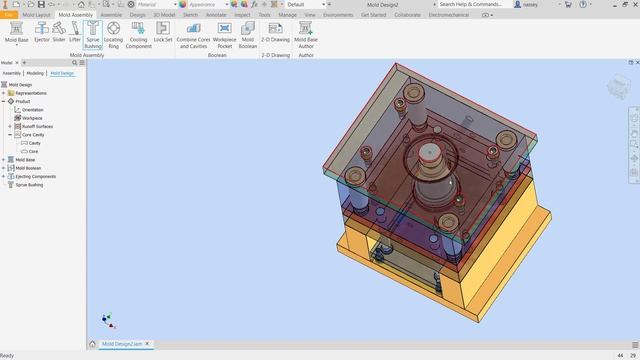Open the shopping cart icon

tap(568, 4)
